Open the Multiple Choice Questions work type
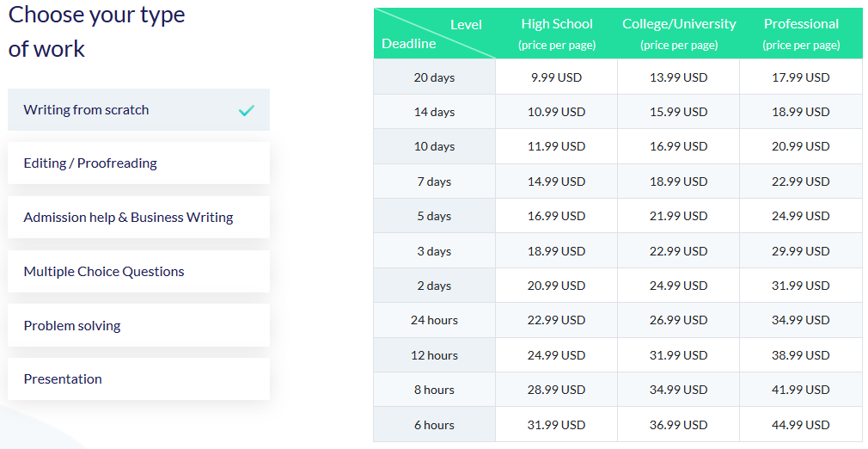This screenshot has width=868, height=449. tap(139, 272)
